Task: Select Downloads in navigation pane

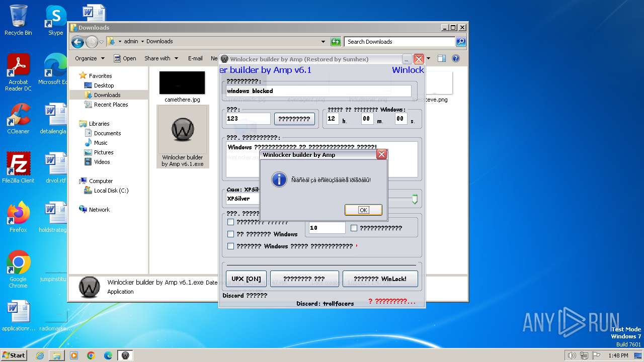Action: (x=107, y=95)
